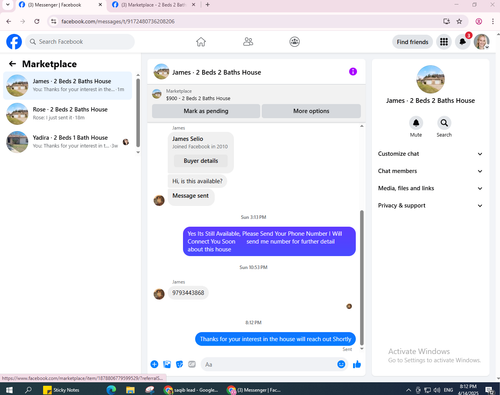The width and height of the screenshot is (500, 395).
Task: Expand the Privacy & support section
Action: coord(430,205)
